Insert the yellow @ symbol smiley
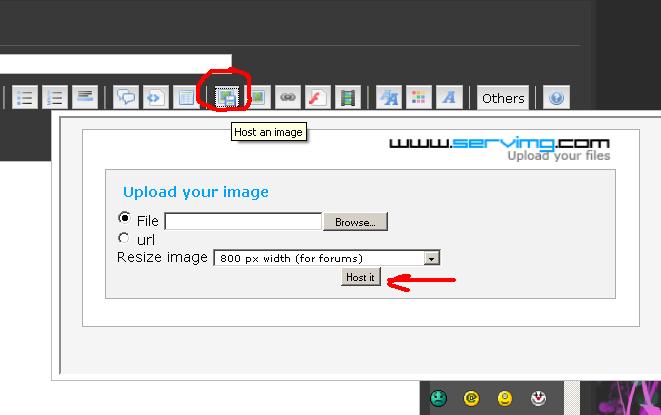Image resolution: width=661 pixels, height=415 pixels. pos(471,398)
